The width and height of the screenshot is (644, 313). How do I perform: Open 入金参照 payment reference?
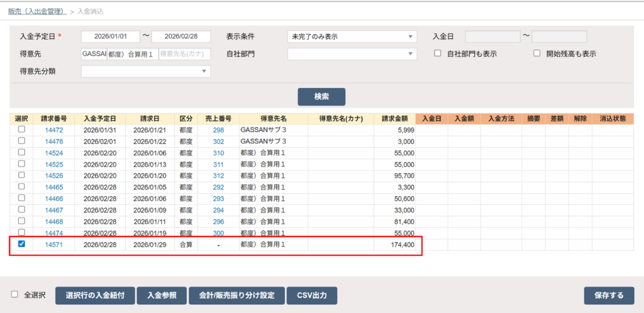[x=162, y=295]
